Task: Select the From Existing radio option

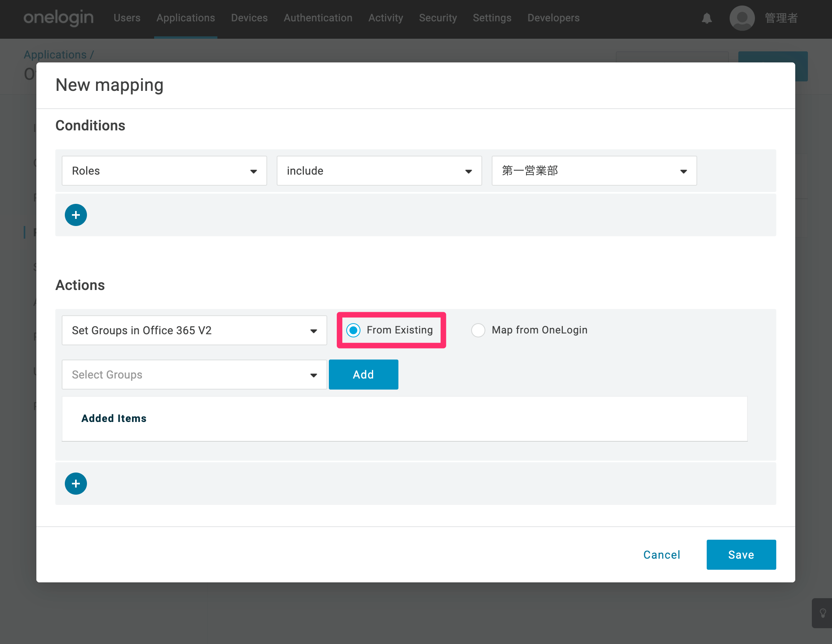Action: [x=353, y=330]
